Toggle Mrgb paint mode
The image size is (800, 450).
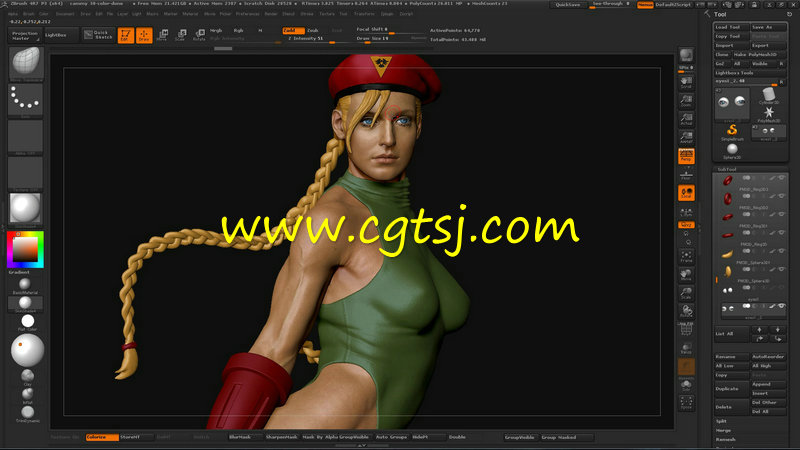(216, 31)
